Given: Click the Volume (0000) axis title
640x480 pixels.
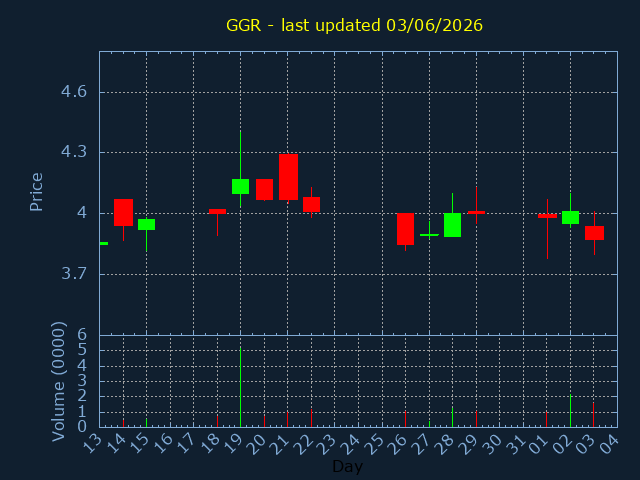Looking at the screenshot, I should (58, 382).
